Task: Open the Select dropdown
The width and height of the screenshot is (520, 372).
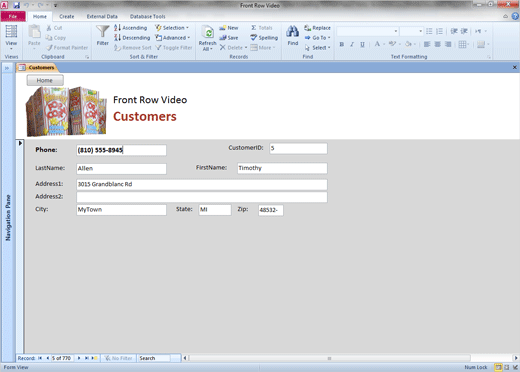Action: (317, 48)
